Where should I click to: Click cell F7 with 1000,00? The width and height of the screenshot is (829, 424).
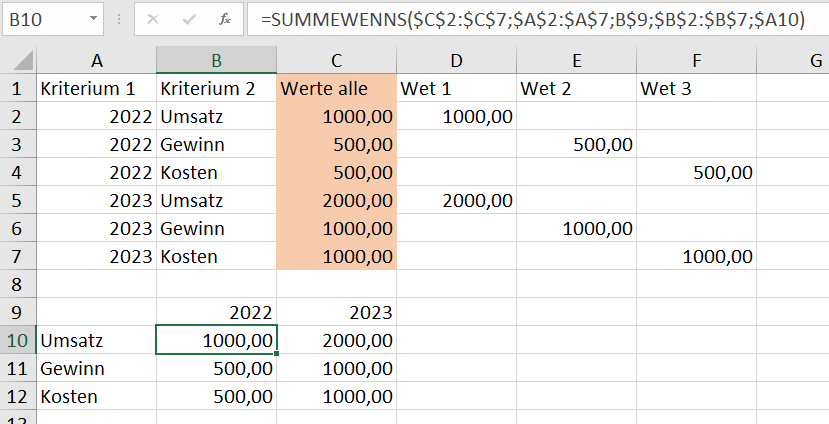(697, 256)
